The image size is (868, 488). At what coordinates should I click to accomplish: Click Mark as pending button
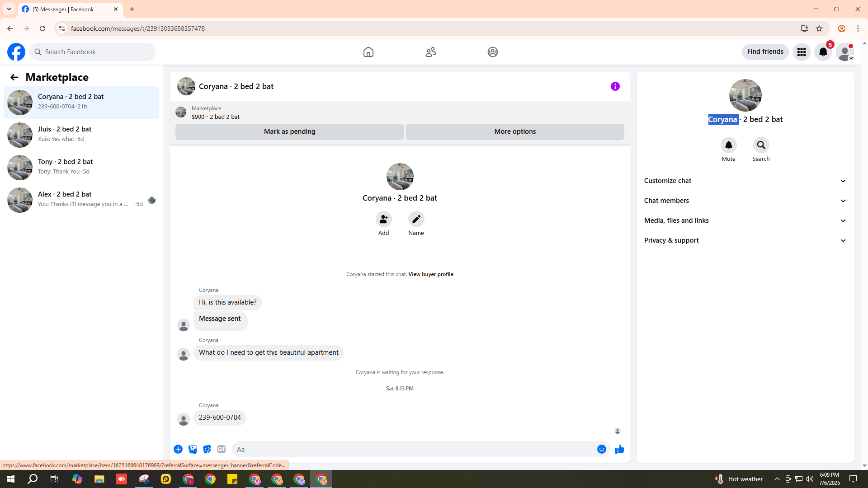tap(290, 131)
